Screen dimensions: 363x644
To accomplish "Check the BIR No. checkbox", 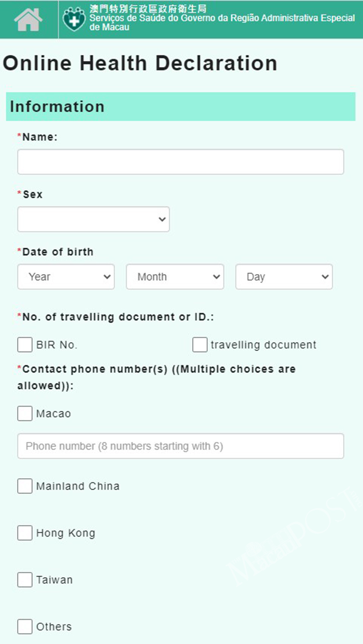I will click(25, 345).
